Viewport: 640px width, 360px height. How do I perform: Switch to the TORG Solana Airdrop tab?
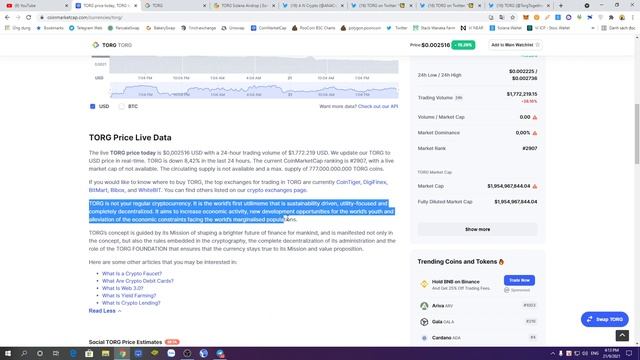pyautogui.click(x=244, y=6)
